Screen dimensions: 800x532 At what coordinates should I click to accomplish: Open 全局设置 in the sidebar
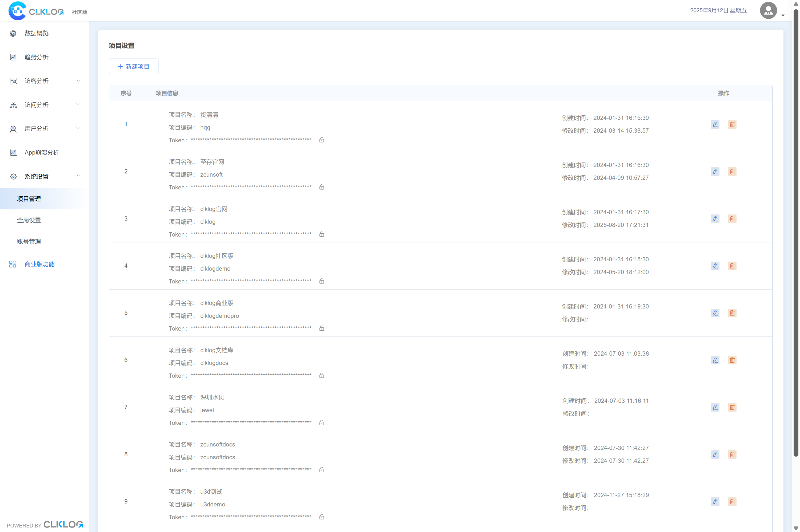(29, 220)
